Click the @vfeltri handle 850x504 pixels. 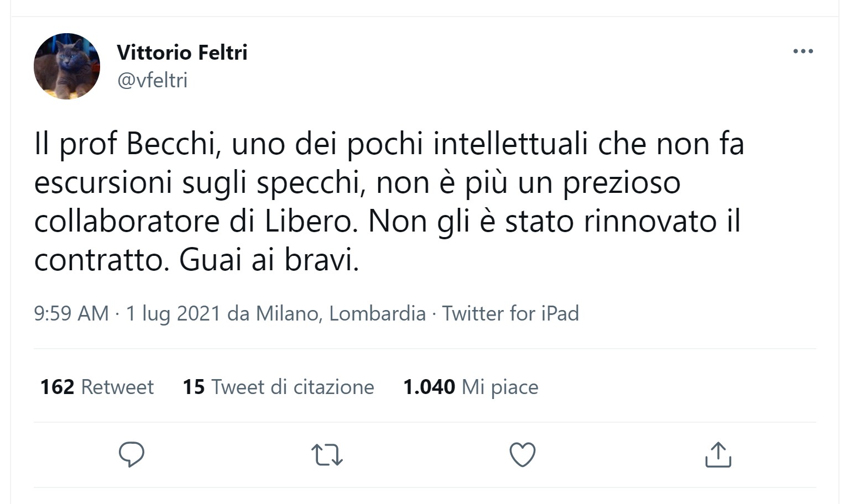[153, 81]
